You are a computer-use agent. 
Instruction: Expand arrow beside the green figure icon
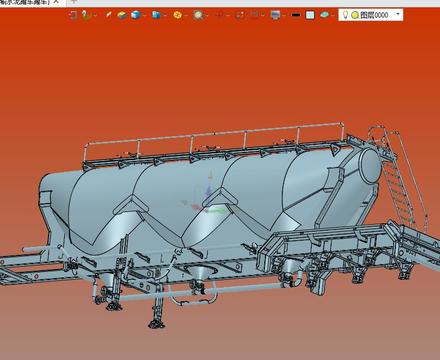95,15
